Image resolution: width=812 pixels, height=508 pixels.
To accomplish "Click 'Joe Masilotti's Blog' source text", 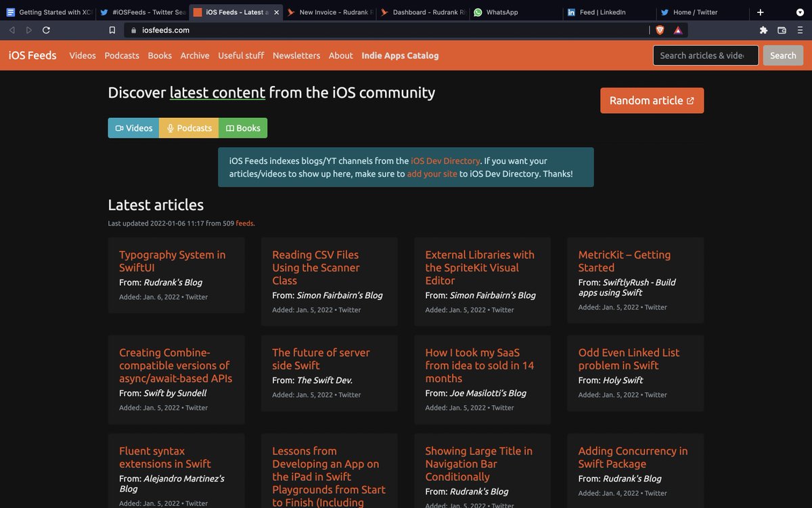I will pyautogui.click(x=488, y=394).
